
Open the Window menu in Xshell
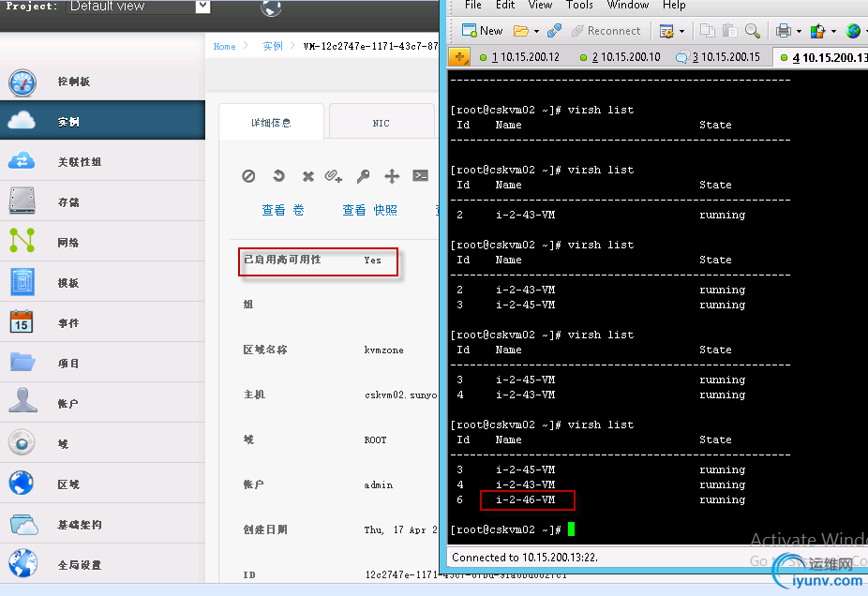click(x=628, y=5)
